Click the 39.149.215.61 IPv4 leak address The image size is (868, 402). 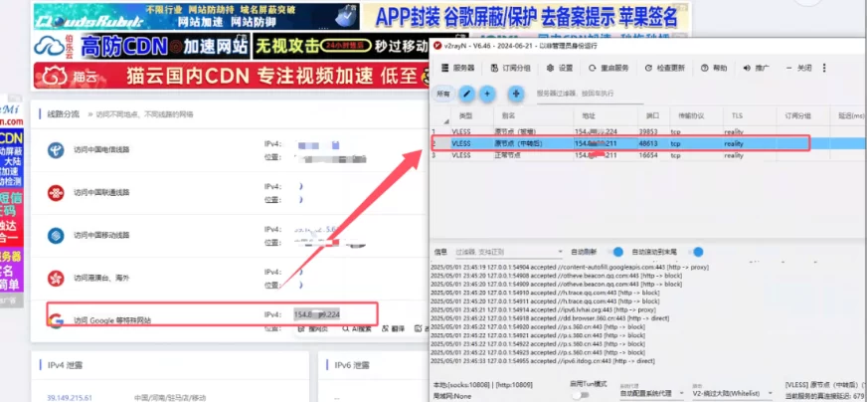(70, 398)
